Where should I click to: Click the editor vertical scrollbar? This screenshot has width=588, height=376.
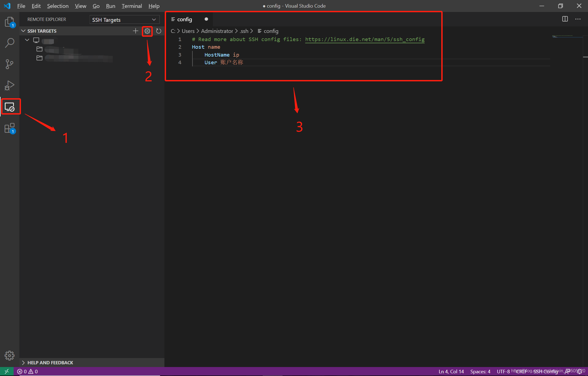click(x=586, y=201)
